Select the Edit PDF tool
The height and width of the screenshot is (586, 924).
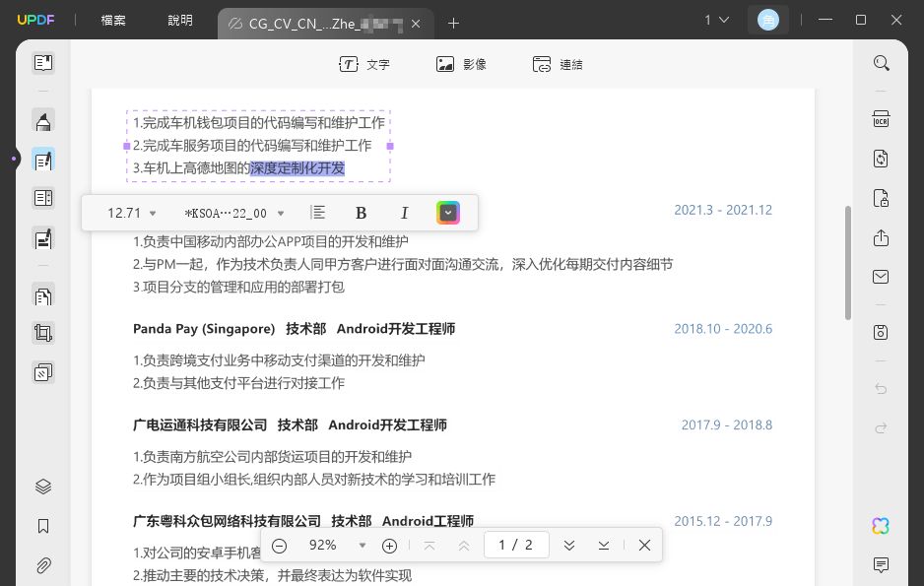click(43, 160)
